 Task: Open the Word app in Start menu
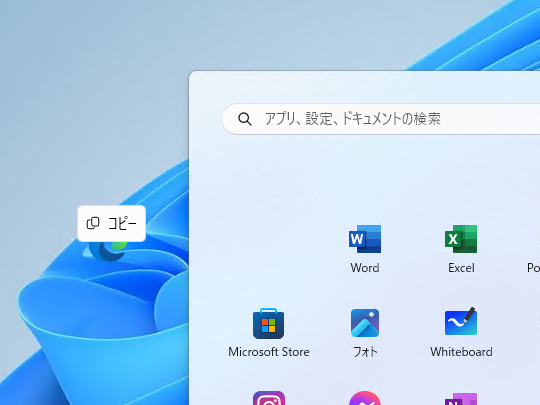(365, 239)
